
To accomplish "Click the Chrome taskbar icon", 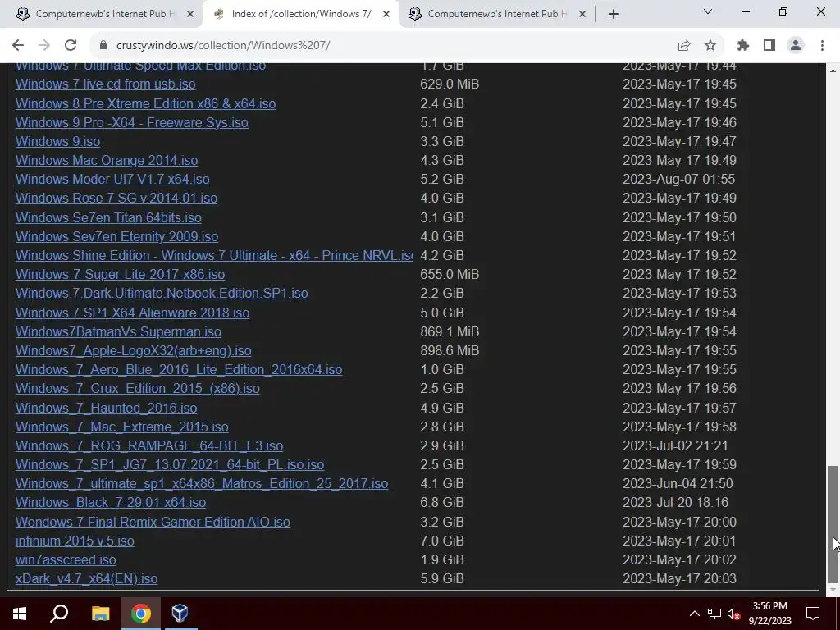I will pos(141,614).
